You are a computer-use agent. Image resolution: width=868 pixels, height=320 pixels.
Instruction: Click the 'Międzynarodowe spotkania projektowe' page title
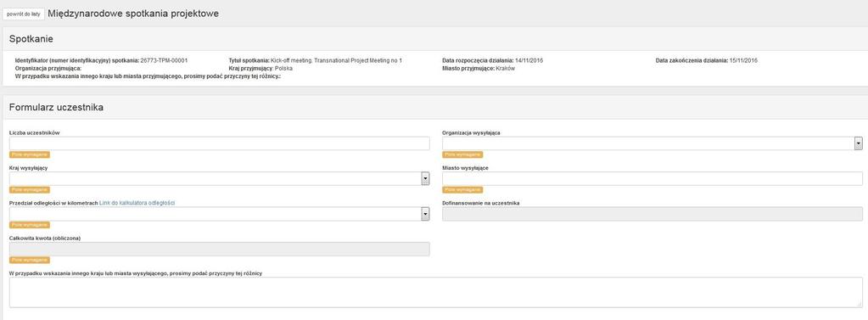pyautogui.click(x=133, y=14)
